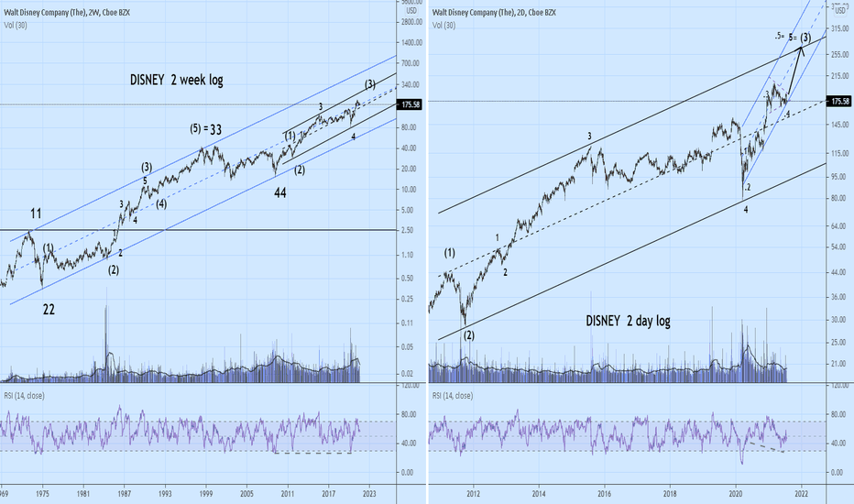Select the 'DISNEY 2 day log' text annotation
854x504 pixels.
click(628, 321)
